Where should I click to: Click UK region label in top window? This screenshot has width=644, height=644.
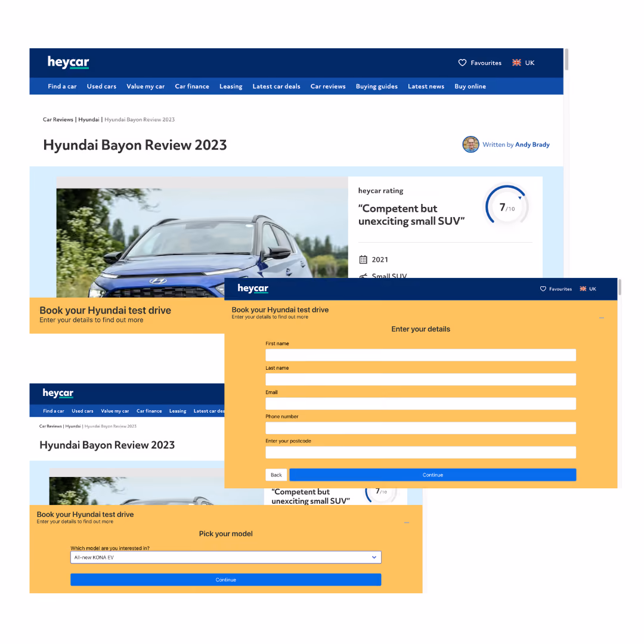click(x=530, y=63)
